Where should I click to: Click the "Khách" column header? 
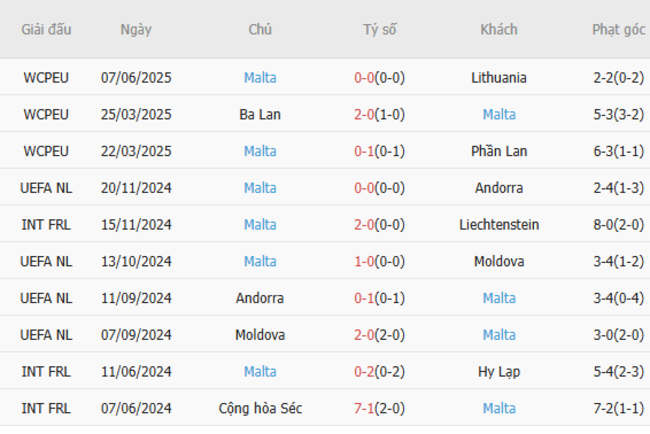click(499, 29)
